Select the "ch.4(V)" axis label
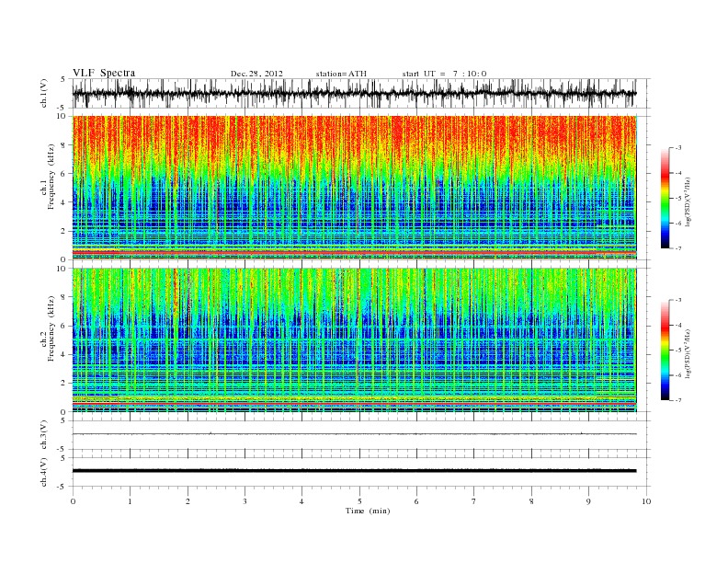The image size is (728, 563). tap(44, 472)
